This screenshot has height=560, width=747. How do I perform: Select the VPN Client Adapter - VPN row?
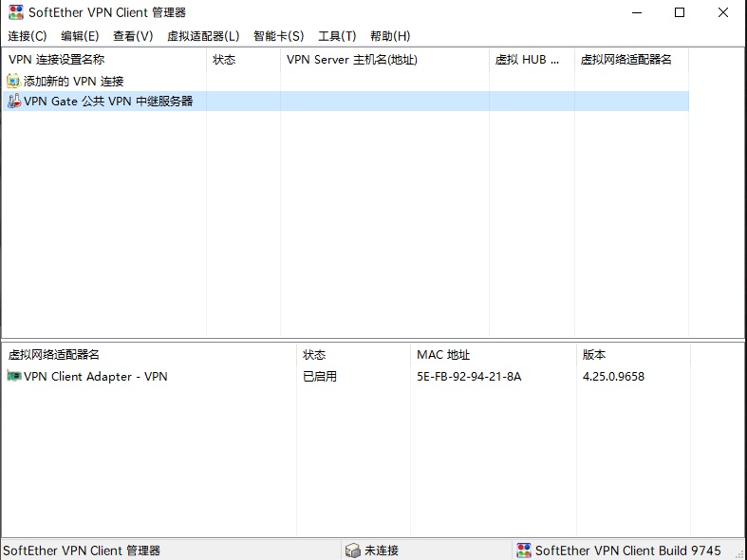tap(345, 376)
